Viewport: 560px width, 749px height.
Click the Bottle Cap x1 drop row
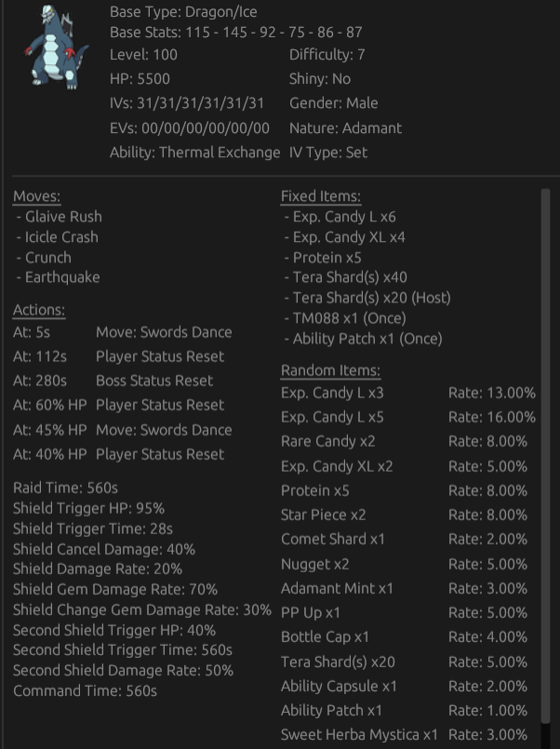[408, 637]
